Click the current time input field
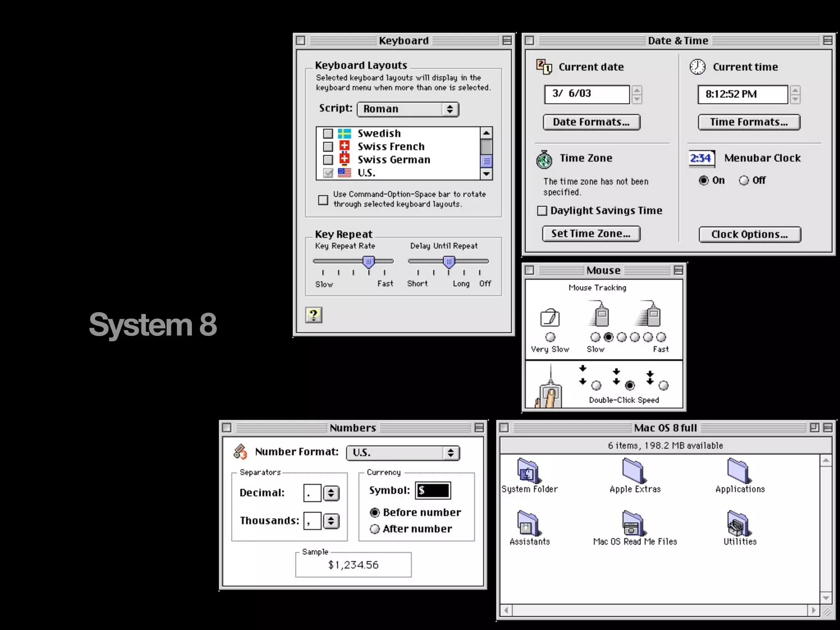The width and height of the screenshot is (840, 630). [743, 94]
